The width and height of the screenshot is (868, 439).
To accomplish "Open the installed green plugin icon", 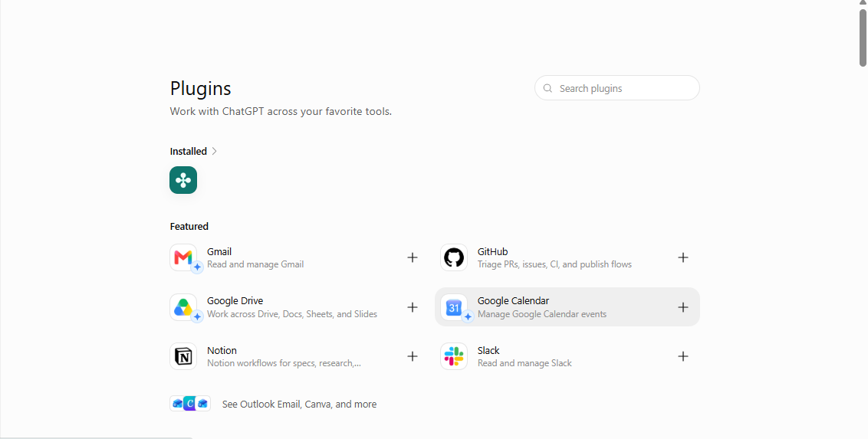I will point(183,180).
